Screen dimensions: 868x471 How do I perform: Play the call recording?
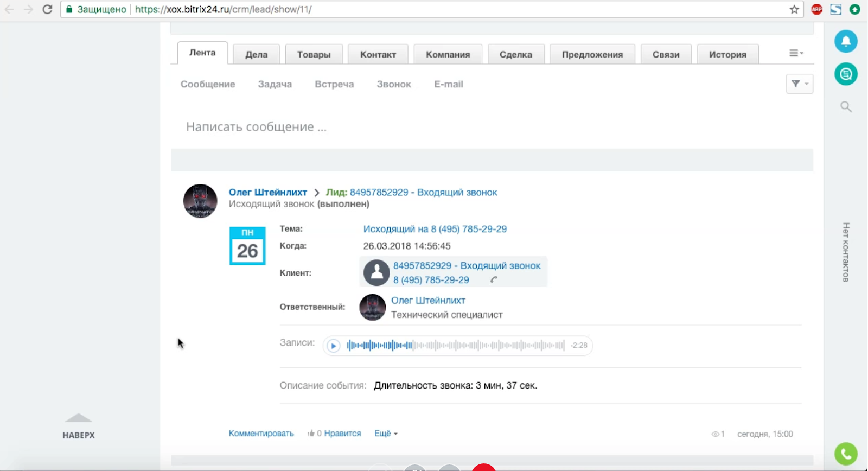pos(334,346)
